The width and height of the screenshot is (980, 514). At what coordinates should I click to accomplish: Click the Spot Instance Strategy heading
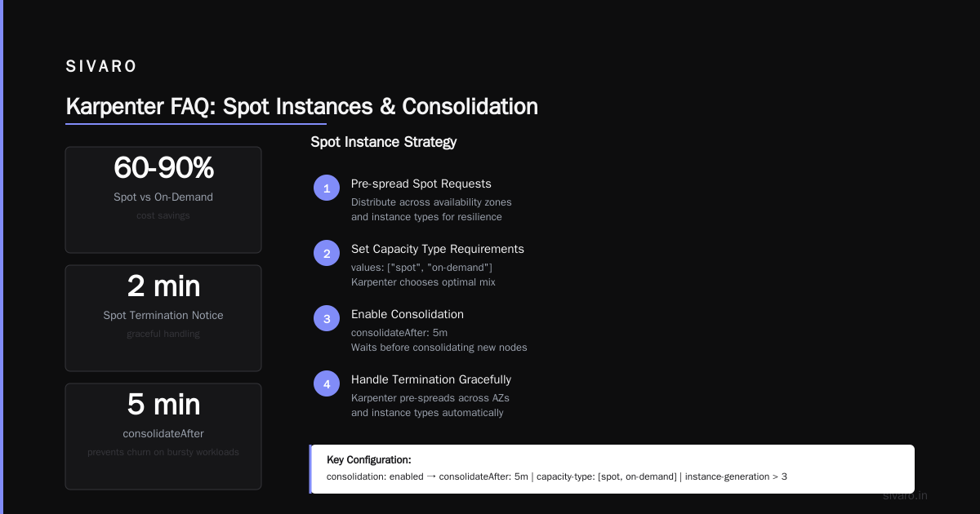point(383,142)
